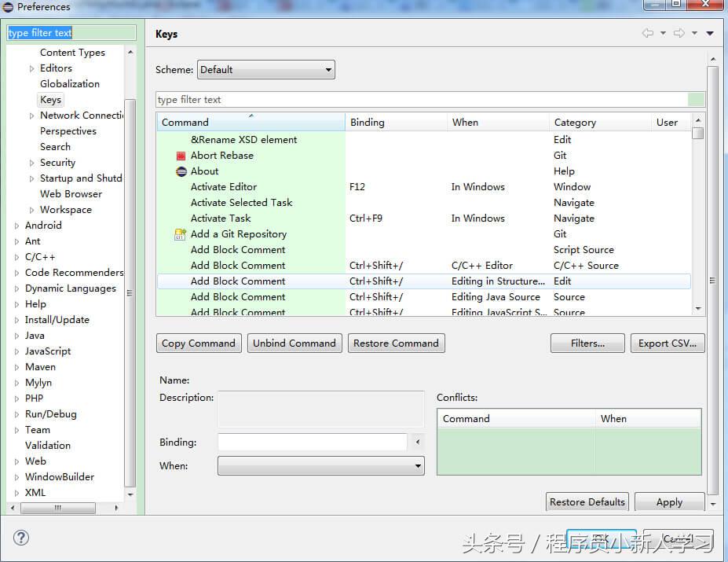Viewport: 728px width, 562px height.
Task: Expand the C/C++ tree node
Action: [x=16, y=257]
